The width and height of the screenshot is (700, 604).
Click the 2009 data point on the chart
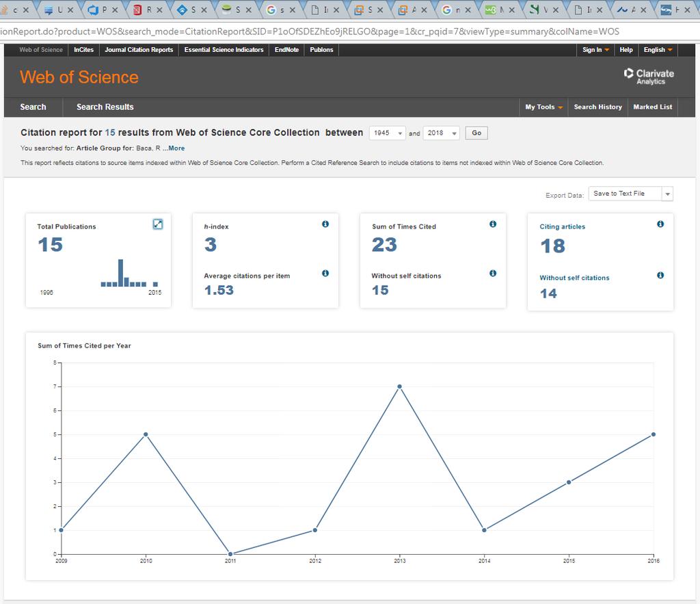tap(61, 530)
